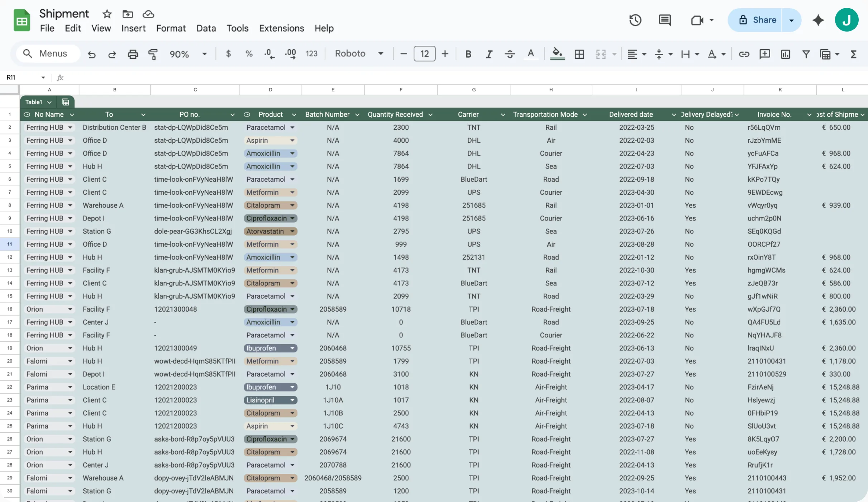Open the File menu
This screenshot has width=868, height=502.
pos(47,28)
